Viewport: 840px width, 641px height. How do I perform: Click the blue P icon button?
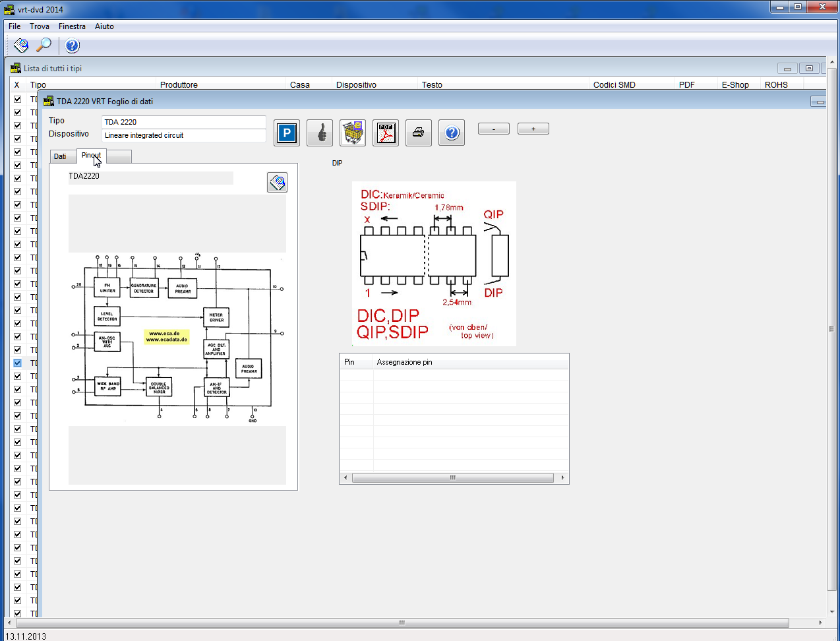[x=287, y=133]
